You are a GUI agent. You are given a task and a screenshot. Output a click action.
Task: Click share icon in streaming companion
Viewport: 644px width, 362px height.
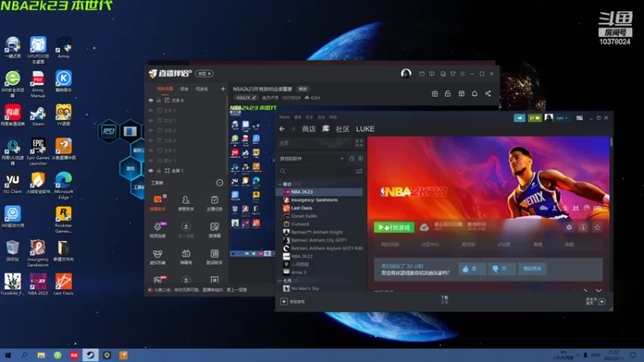click(488, 94)
